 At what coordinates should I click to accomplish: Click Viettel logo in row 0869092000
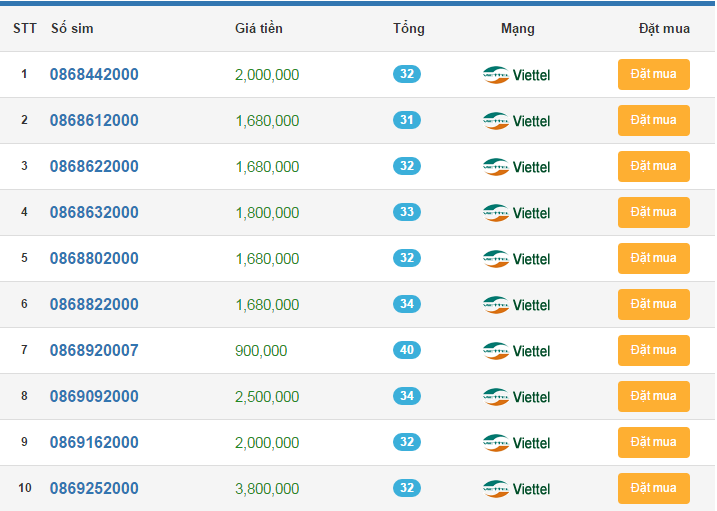(x=516, y=397)
